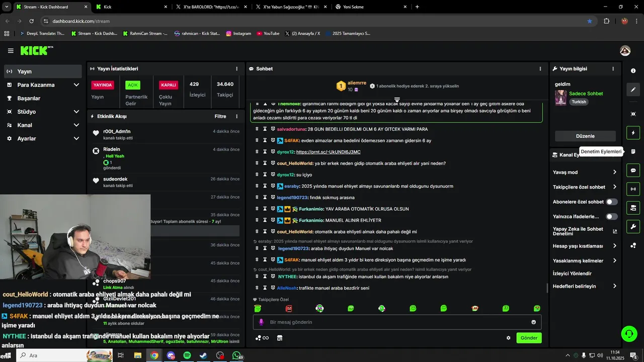
Task: Open Yapay Zeka ile Sohbet Denetimi
Action: tap(585, 231)
